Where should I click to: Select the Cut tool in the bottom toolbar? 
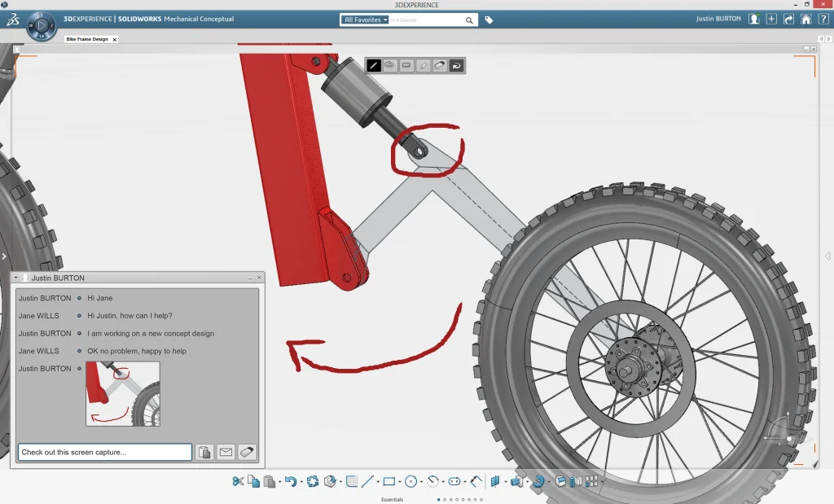point(238,481)
